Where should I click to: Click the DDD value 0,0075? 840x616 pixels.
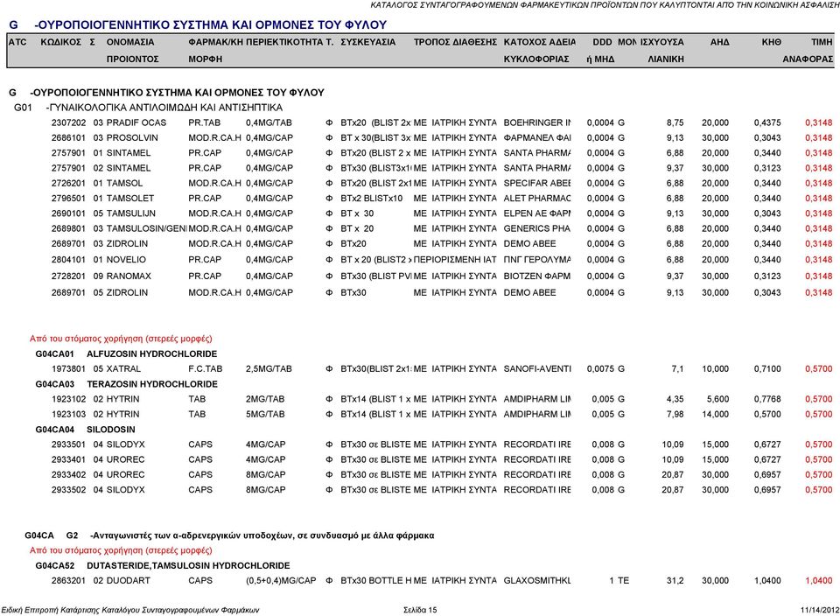pos(600,369)
